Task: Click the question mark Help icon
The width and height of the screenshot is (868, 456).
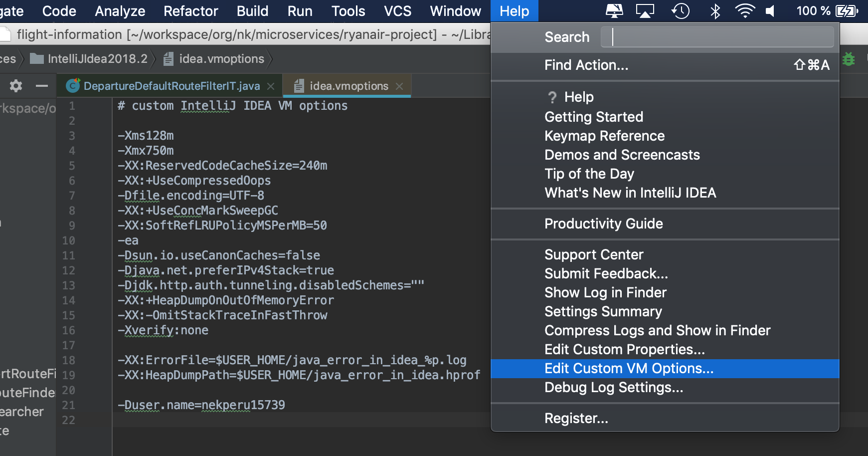Action: (552, 97)
